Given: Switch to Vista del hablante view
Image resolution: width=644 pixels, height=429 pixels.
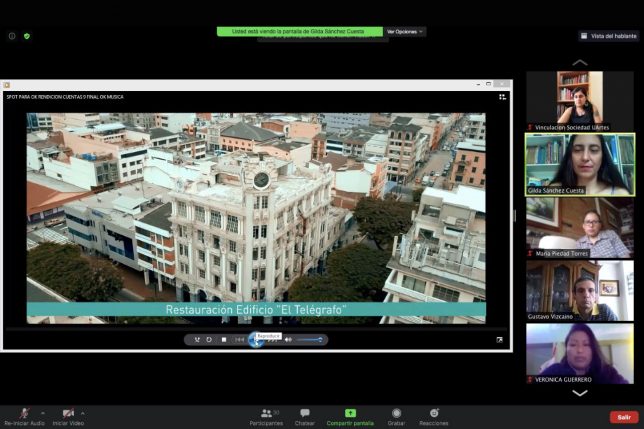Looking at the screenshot, I should click(x=609, y=36).
